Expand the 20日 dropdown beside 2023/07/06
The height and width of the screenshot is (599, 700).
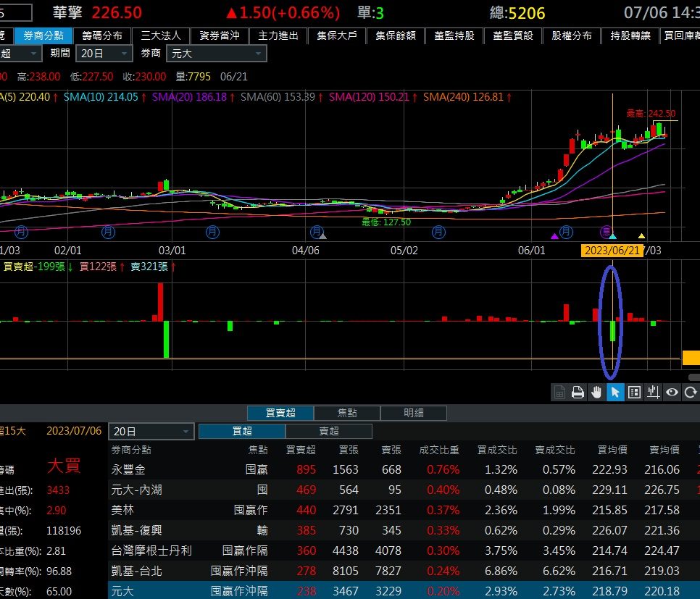coord(151,432)
